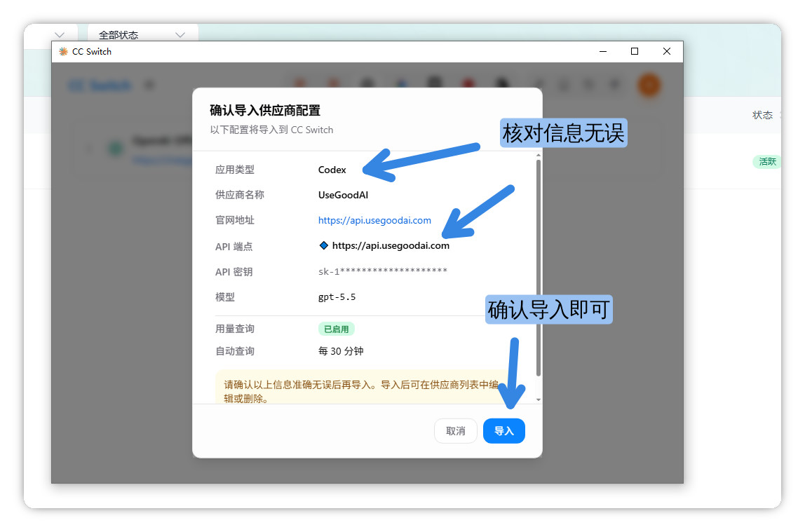The width and height of the screenshot is (805, 532).
Task: Open the 官网地址 link https://api.usegoodai.com
Action: coord(374,220)
